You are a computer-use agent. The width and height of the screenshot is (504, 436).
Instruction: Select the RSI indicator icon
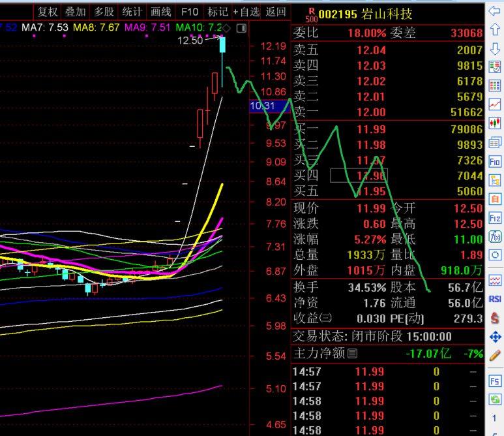(x=495, y=299)
